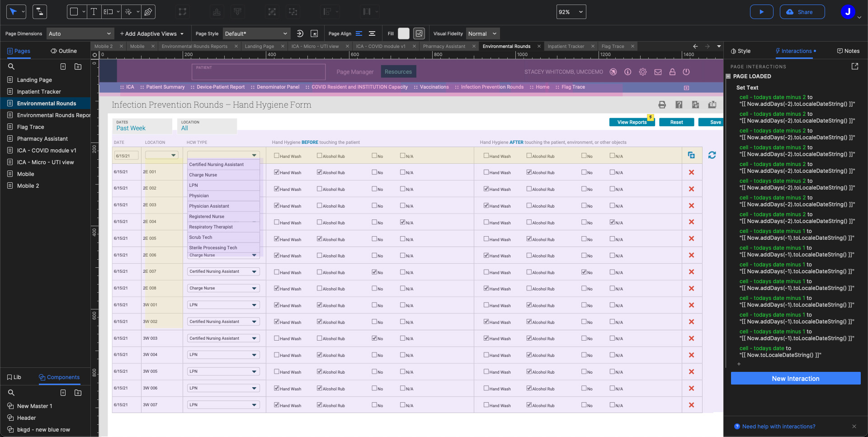This screenshot has height=437, width=868.
Task: Toggle BEFORE No checkbox for row 2E 007
Action: pyautogui.click(x=374, y=272)
